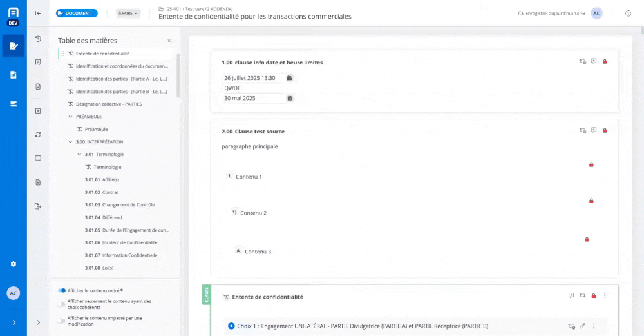The image size is (644, 336).
Task: Open the 'À FAIRE' status dropdown
Action: click(128, 13)
